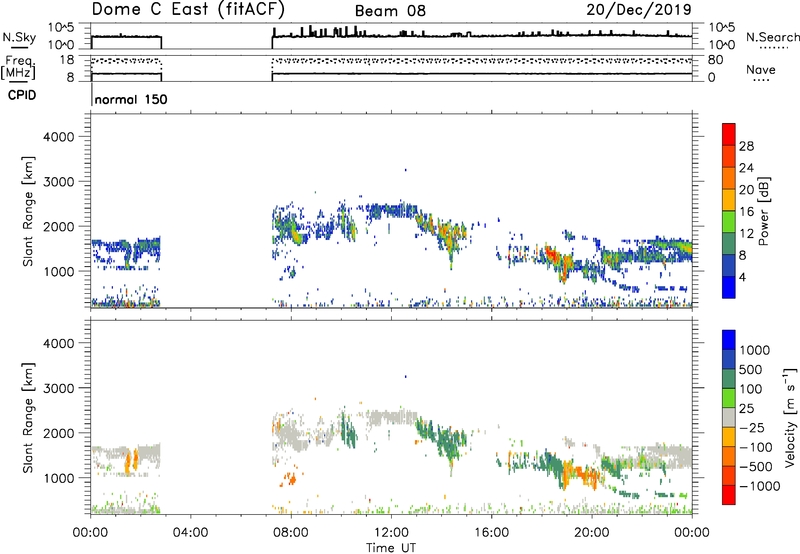Viewport: 800px width, 554px height.
Task: Click the 'Velocity [m s⁻¹]' colorbar label
Action: (x=790, y=418)
